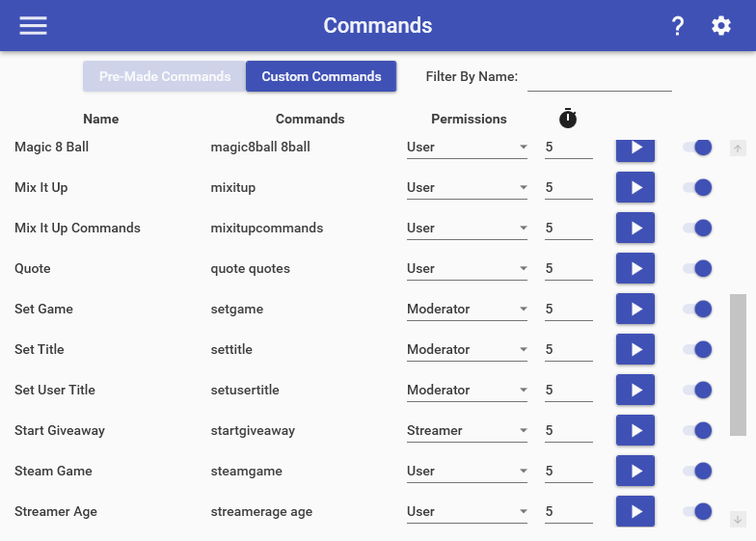Click the Name column header
The width and height of the screenshot is (756, 541).
click(x=100, y=119)
